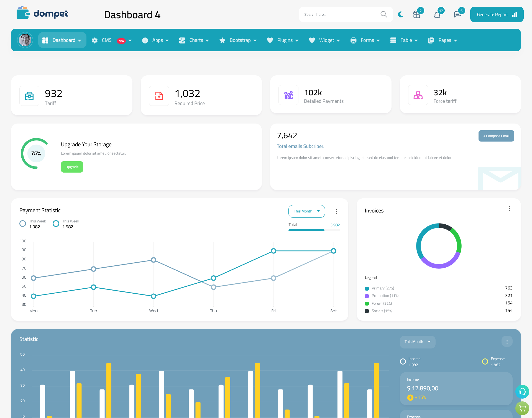
Task: Click the messages chat icon in header
Action: pos(457,14)
